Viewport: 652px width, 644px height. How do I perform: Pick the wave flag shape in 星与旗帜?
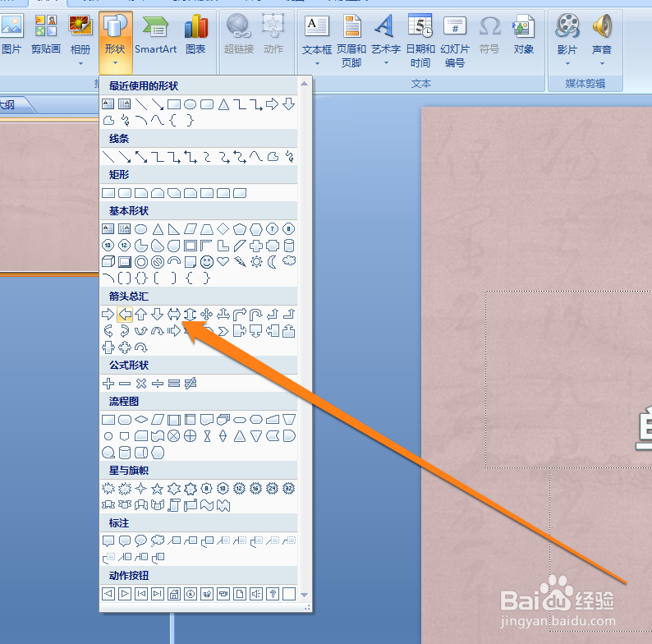point(207,505)
